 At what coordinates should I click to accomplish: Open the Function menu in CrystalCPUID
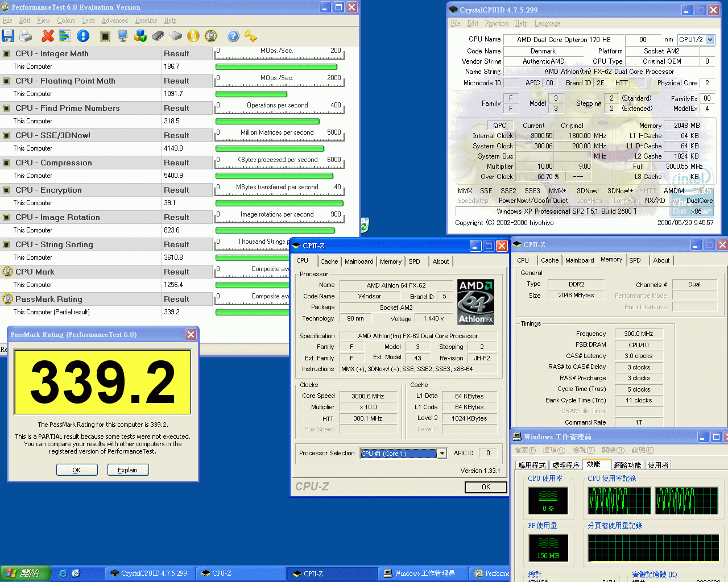tap(496, 23)
